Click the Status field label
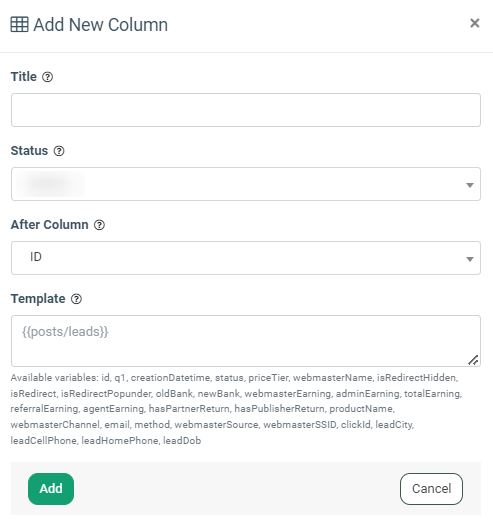Viewport: 493px width, 525px height. (29, 151)
